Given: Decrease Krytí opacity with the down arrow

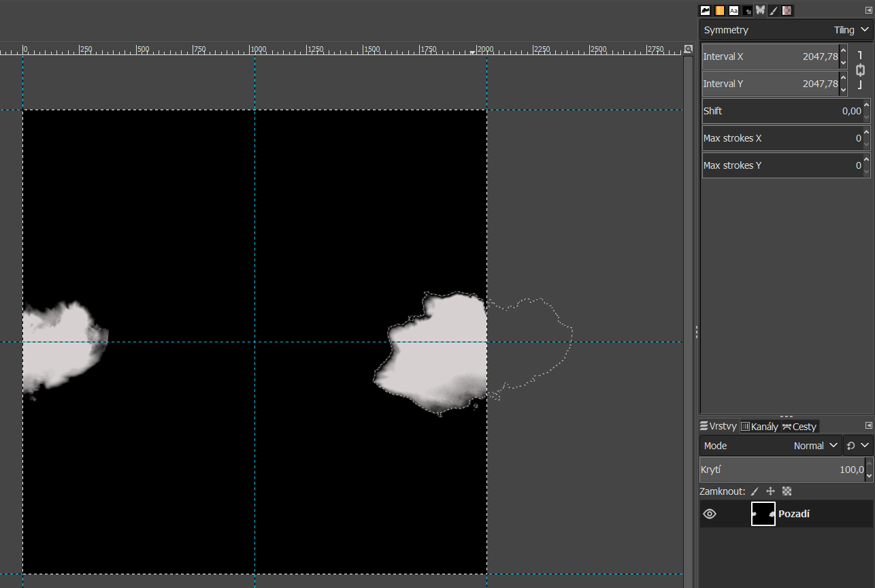Looking at the screenshot, I should tap(869, 476).
